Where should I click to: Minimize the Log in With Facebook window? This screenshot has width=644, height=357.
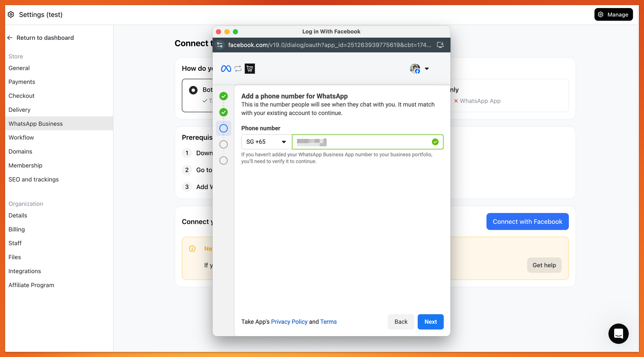click(x=227, y=32)
